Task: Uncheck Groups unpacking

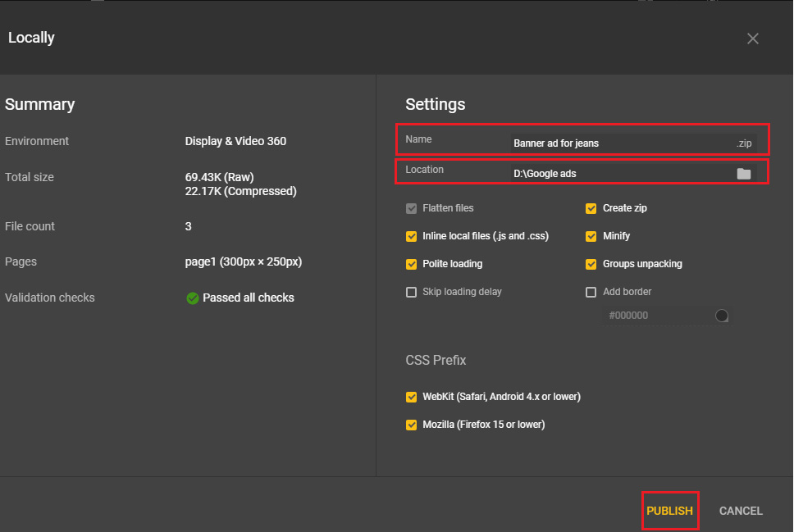Action: click(591, 264)
